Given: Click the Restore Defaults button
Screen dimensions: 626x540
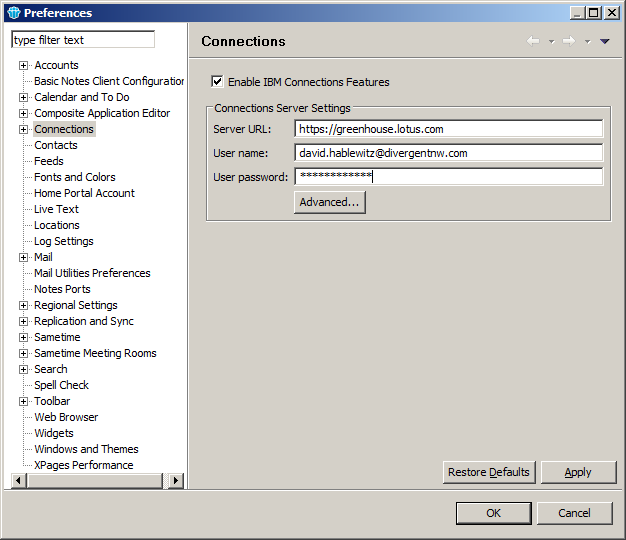Looking at the screenshot, I should click(489, 472).
